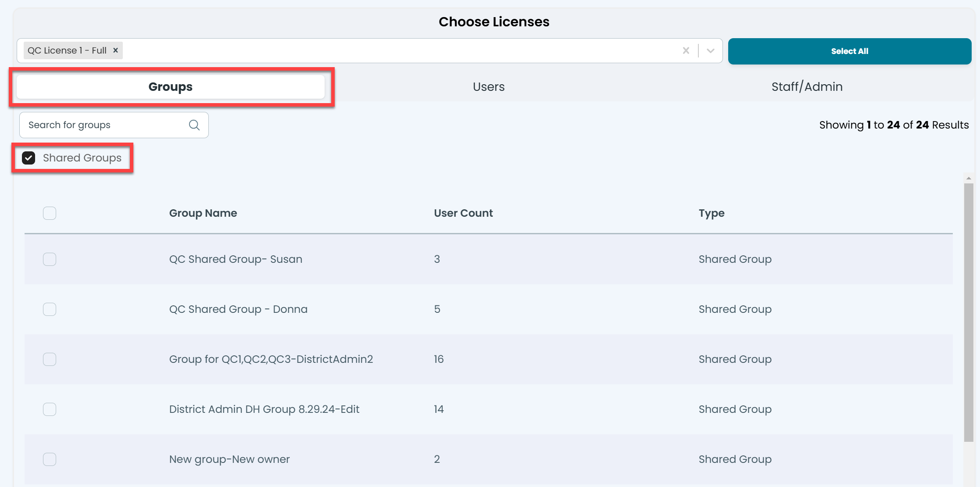Click Shared Group type in Susan row

click(x=735, y=259)
